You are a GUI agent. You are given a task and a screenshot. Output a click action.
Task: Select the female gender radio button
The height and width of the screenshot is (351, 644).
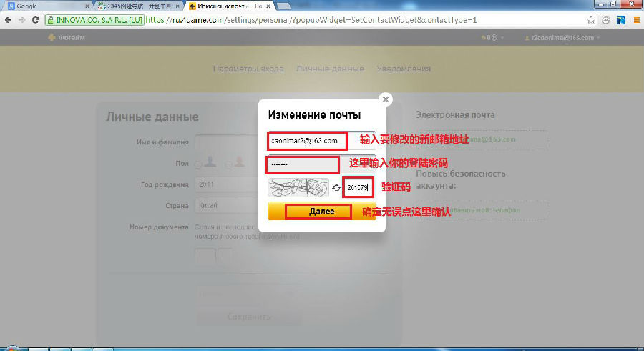[x=228, y=164]
